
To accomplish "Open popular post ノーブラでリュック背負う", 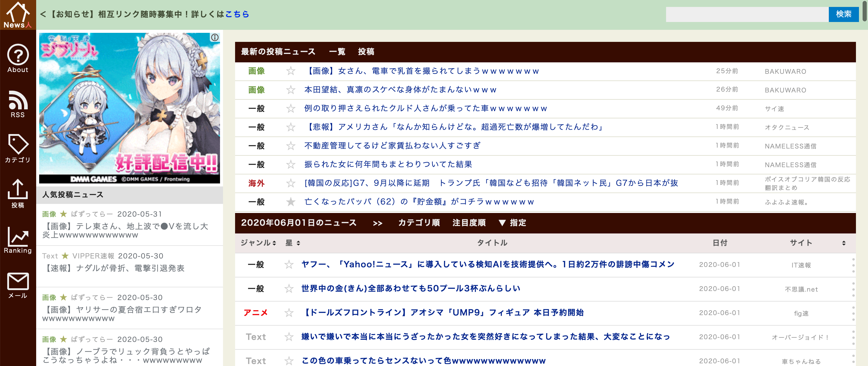I will point(126,355).
